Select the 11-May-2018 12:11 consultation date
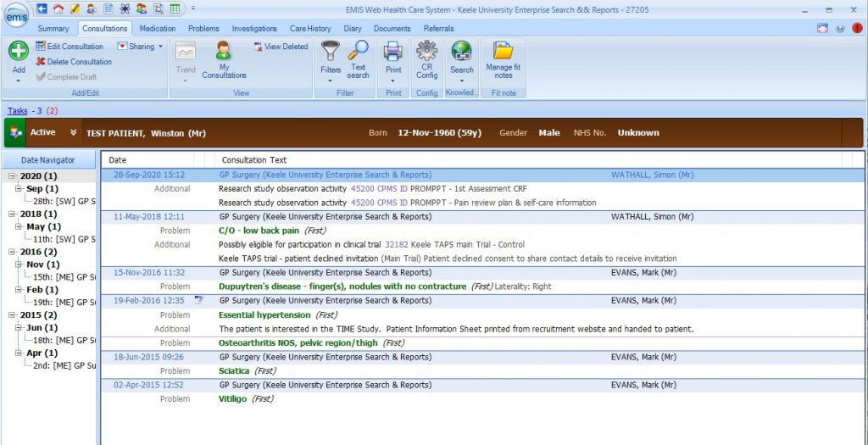 (149, 217)
